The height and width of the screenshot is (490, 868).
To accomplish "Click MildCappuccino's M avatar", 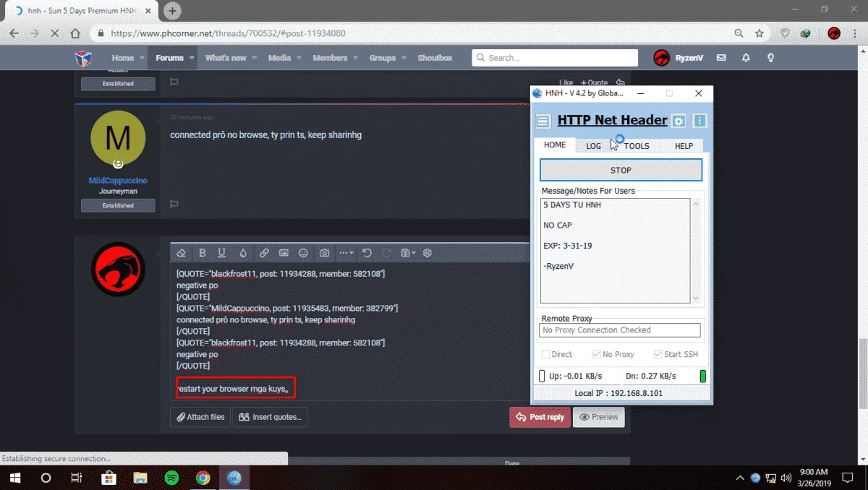I will click(118, 138).
